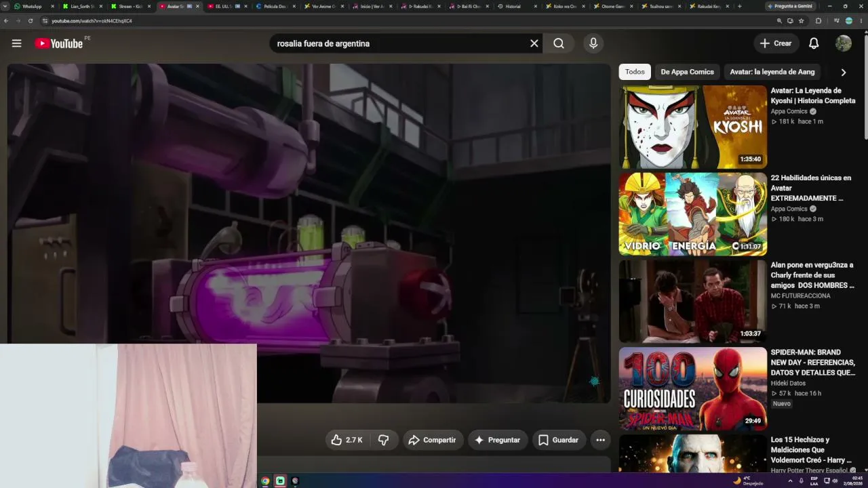868x488 pixels.
Task: Open the ESP LAA language indicator
Action: [x=814, y=481]
